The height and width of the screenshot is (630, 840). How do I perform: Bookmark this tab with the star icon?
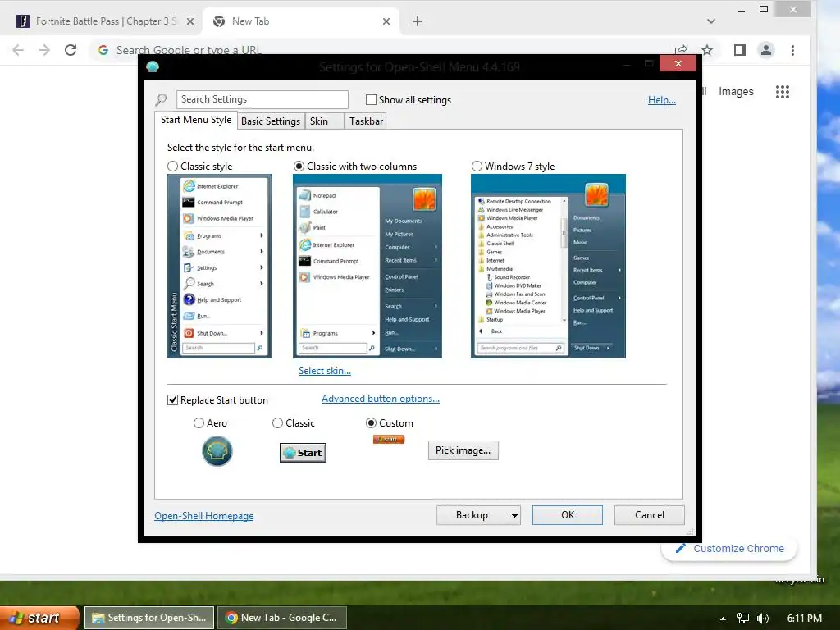pos(707,50)
